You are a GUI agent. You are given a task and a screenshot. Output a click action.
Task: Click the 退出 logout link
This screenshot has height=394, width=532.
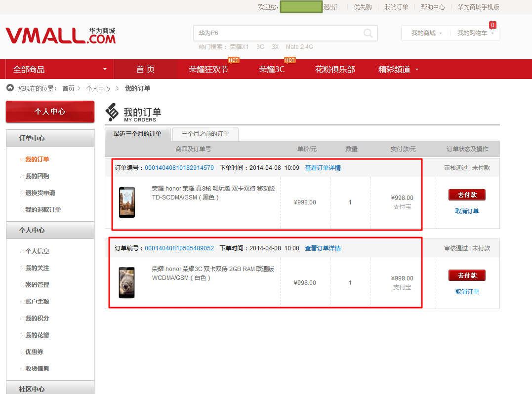pos(330,7)
